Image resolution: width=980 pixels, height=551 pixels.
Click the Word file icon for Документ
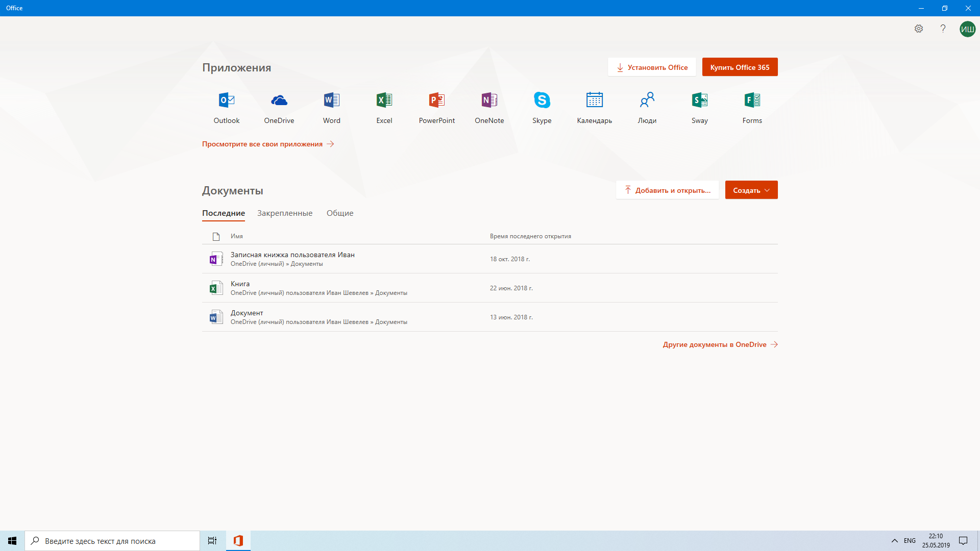216,317
